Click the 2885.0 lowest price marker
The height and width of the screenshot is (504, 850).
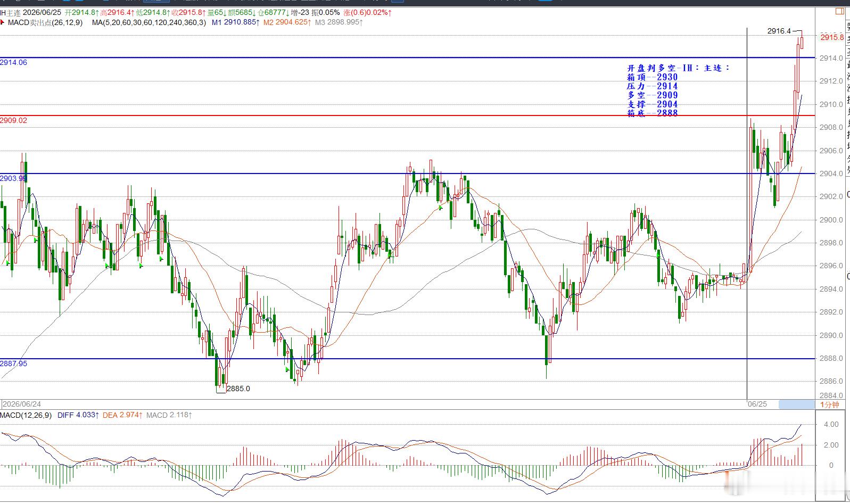click(238, 389)
